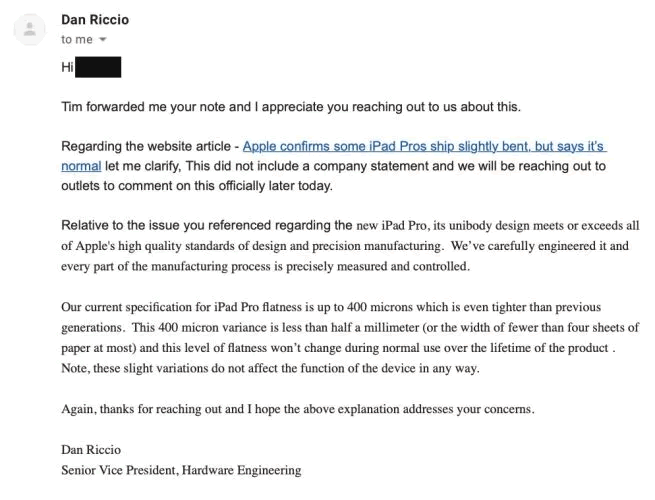655x500 pixels.
Task: Click the "to me" recipient text
Action: click(76, 39)
